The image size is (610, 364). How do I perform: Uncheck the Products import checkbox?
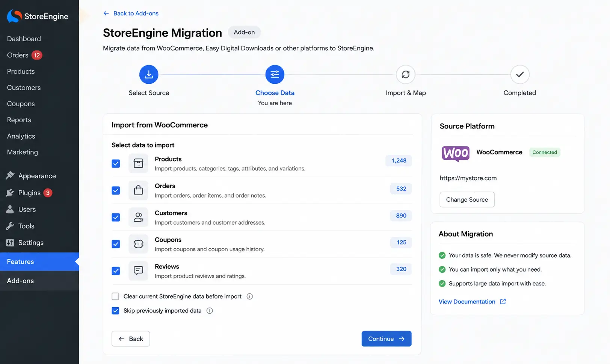116,163
